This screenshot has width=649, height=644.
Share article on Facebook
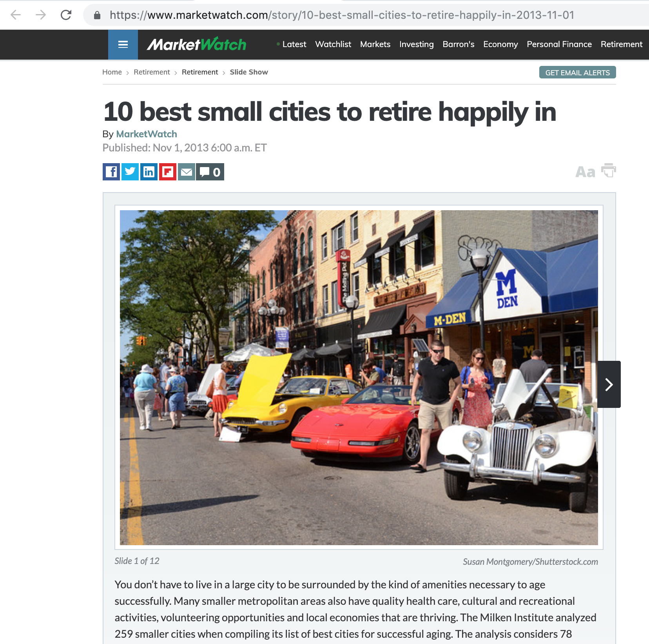point(111,172)
